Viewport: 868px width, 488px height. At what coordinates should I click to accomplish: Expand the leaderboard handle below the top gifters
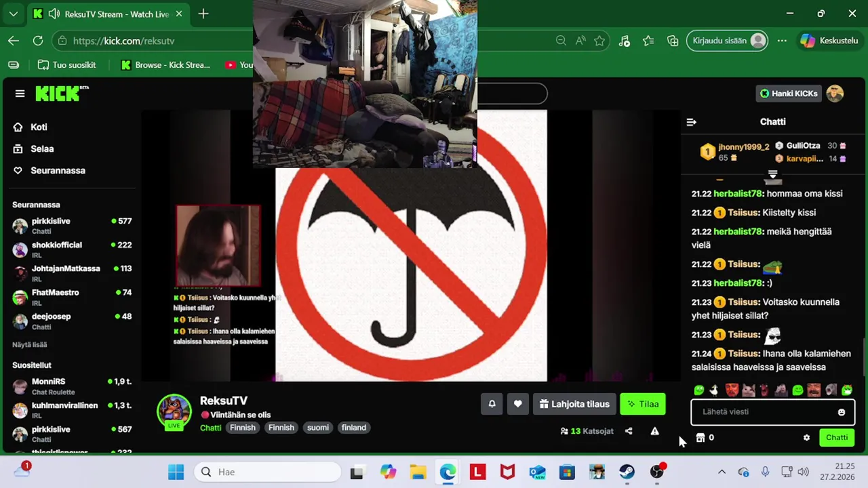(772, 176)
